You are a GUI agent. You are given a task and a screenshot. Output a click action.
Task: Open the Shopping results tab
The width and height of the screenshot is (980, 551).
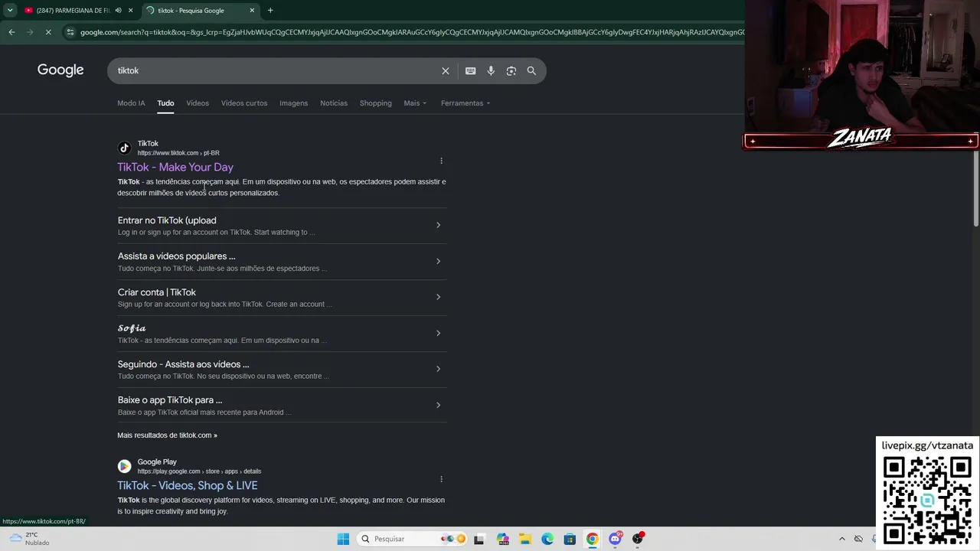(375, 103)
